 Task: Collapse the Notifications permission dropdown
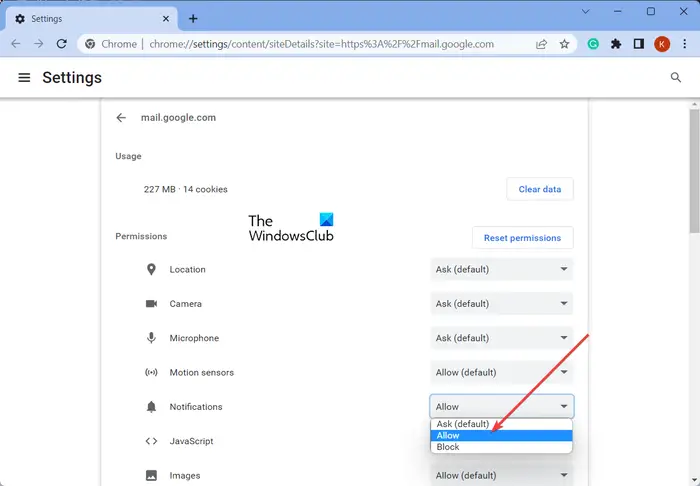pyautogui.click(x=501, y=407)
